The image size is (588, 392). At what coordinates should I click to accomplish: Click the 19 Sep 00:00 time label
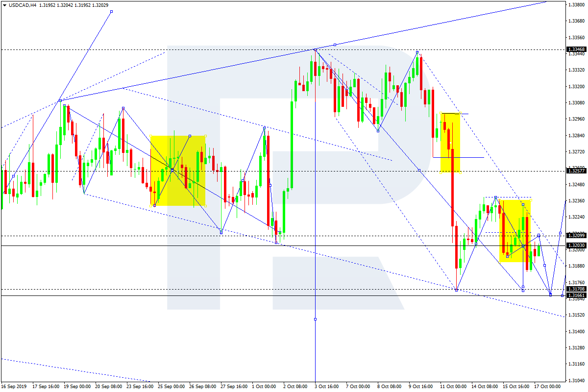[x=78, y=387]
